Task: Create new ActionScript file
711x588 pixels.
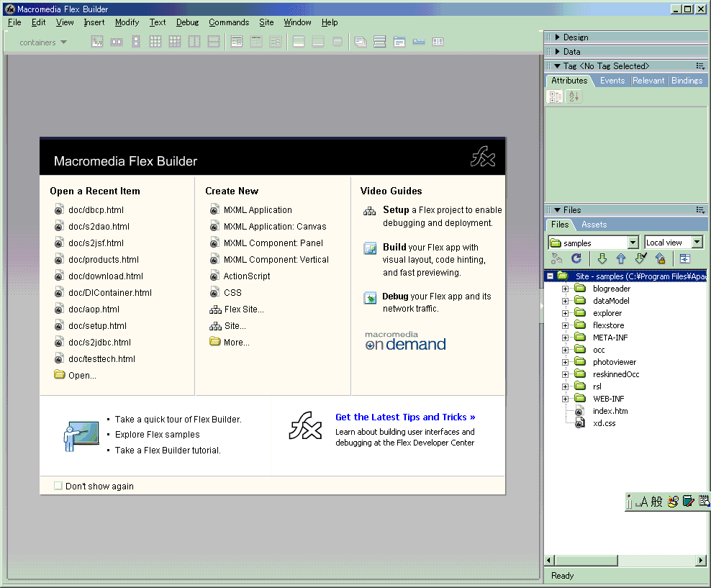Action: click(x=247, y=276)
